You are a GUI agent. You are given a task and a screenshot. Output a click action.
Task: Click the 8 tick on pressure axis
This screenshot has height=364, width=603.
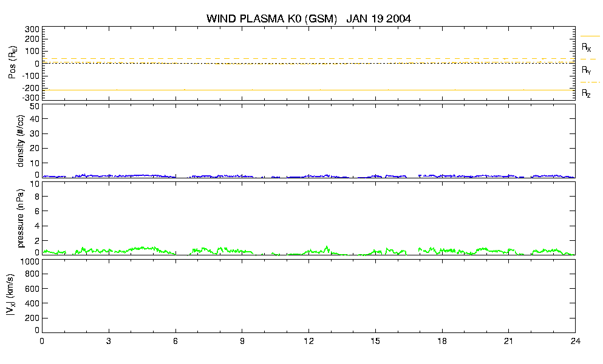[x=37, y=197]
